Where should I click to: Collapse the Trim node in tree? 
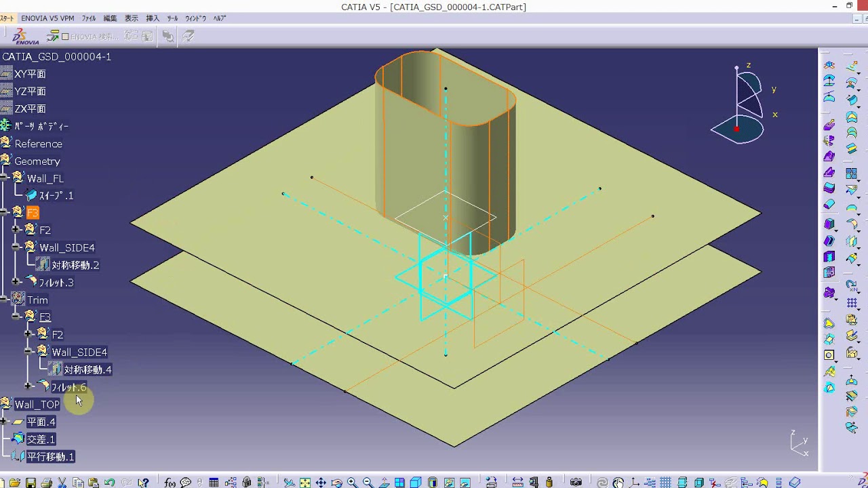click(4, 300)
